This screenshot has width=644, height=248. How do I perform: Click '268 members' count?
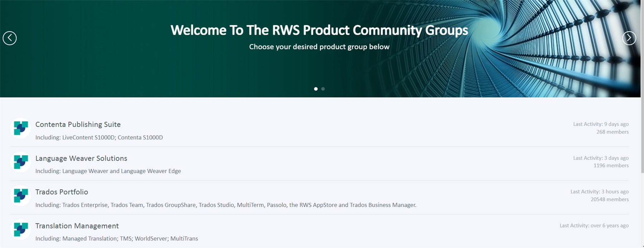coord(613,132)
